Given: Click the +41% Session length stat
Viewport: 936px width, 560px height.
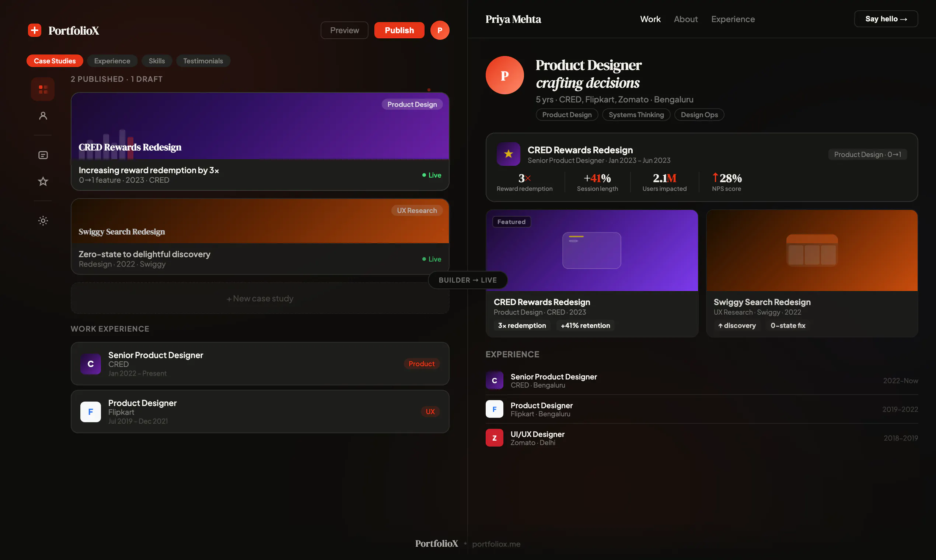Looking at the screenshot, I should click(x=597, y=182).
